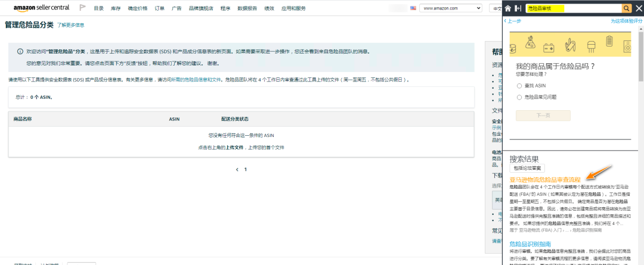Image resolution: width=644 pixels, height=265 pixels.
Task: Open the 危险品识别指南 search result
Action: tap(530, 244)
